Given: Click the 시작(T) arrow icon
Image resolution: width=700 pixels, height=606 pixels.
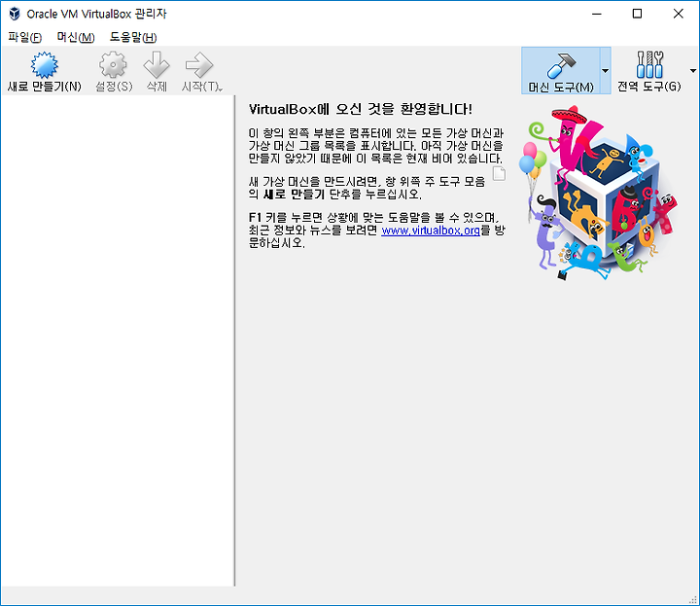Looking at the screenshot, I should [x=199, y=65].
